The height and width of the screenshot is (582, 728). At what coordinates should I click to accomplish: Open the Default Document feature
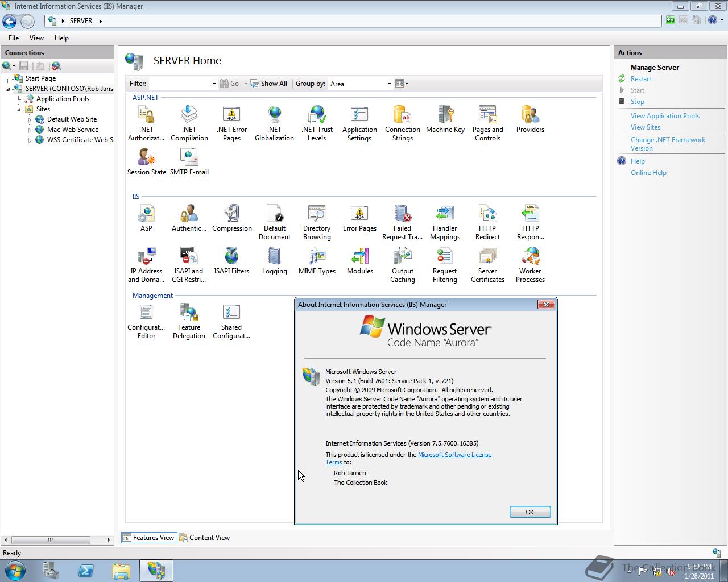pyautogui.click(x=274, y=222)
